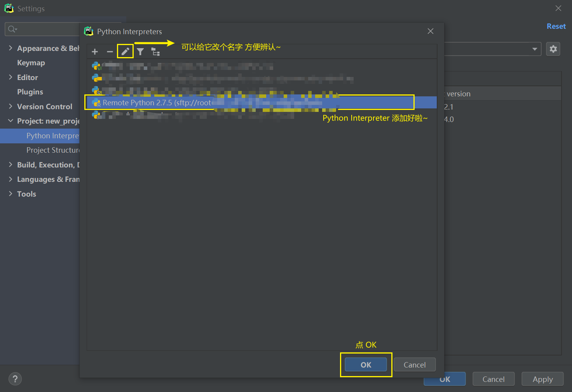
Task: Click Apply in the Settings window
Action: (x=542, y=379)
